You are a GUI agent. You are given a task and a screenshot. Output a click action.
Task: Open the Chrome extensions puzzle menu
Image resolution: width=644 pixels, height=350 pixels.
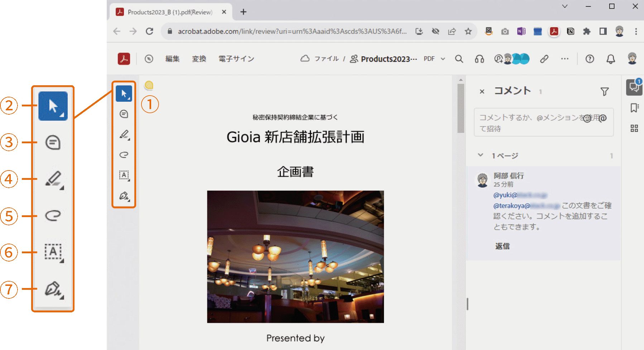(x=587, y=32)
